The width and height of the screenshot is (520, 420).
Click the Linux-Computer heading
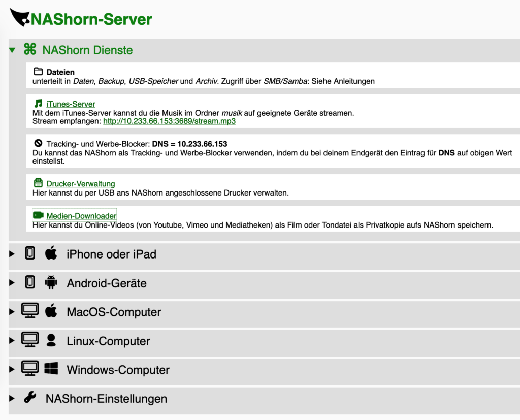[x=108, y=341]
